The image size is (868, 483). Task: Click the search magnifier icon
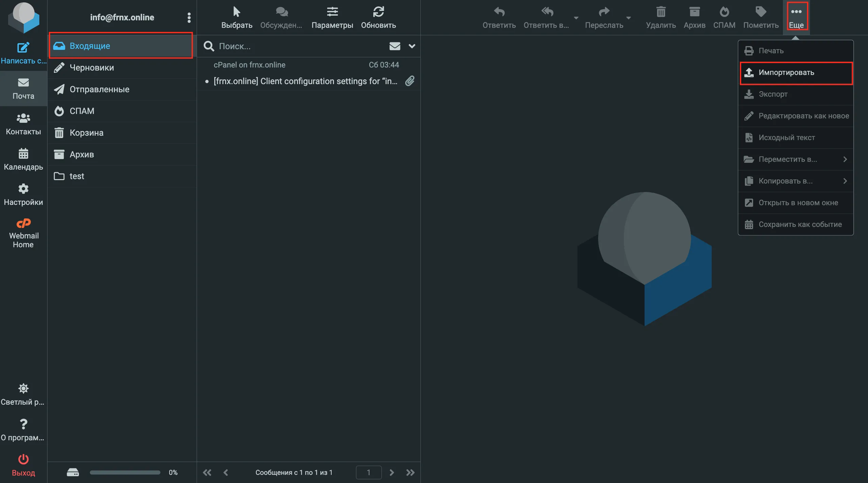(x=209, y=46)
